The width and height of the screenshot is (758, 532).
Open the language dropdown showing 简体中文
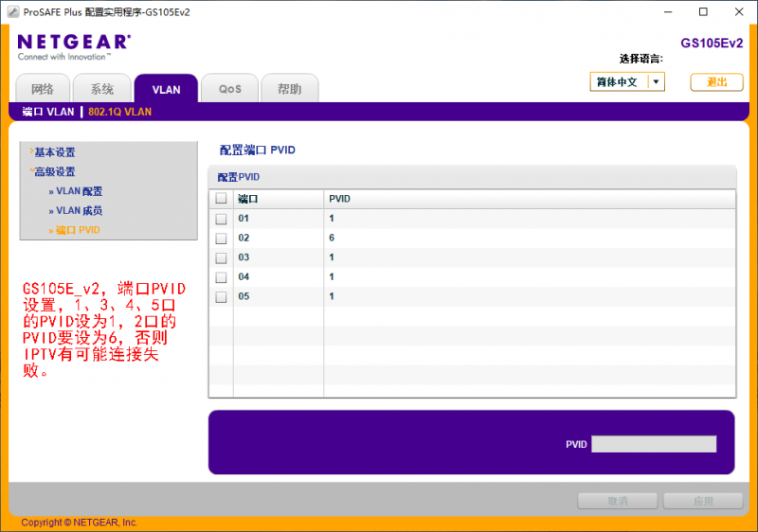coord(627,81)
